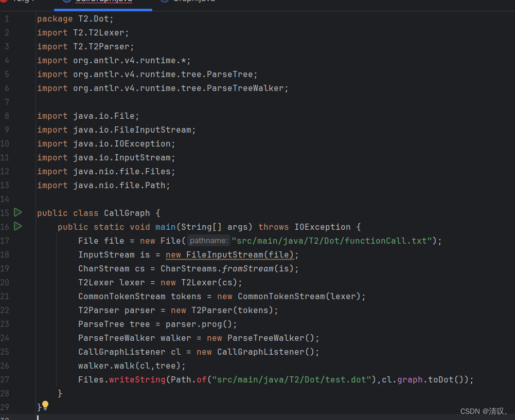
Task: Click the 'walker.walk(cl,tree);' statement
Action: [x=132, y=366]
